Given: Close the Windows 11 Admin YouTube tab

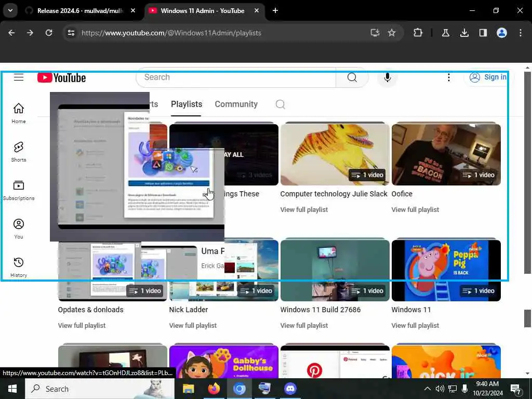Looking at the screenshot, I should [x=257, y=11].
